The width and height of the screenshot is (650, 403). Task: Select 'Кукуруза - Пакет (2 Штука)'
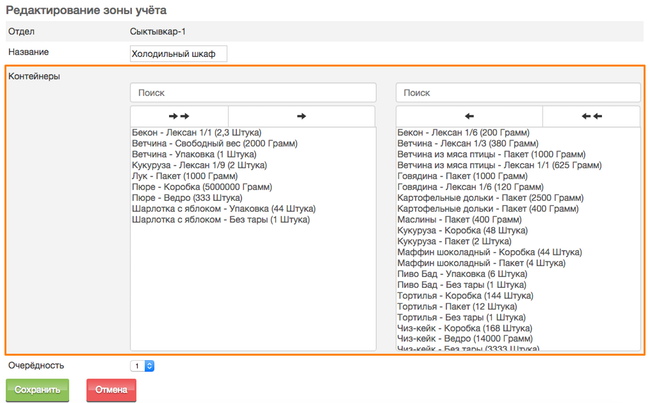coord(454,241)
